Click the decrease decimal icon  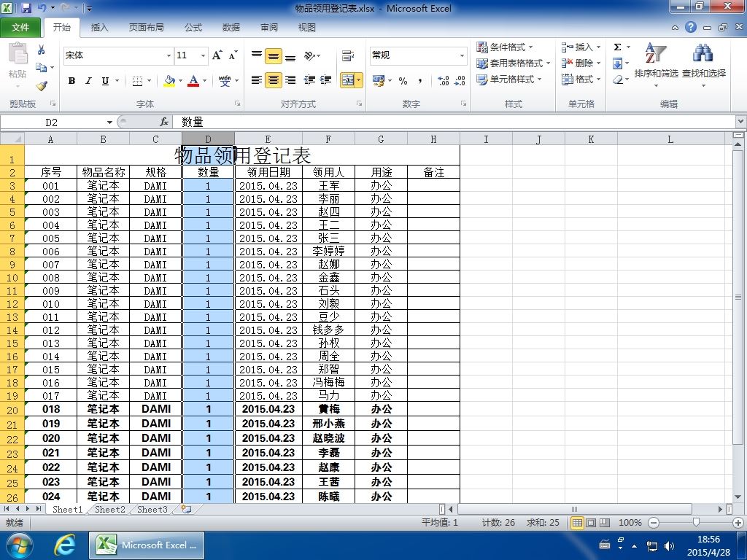[460, 81]
